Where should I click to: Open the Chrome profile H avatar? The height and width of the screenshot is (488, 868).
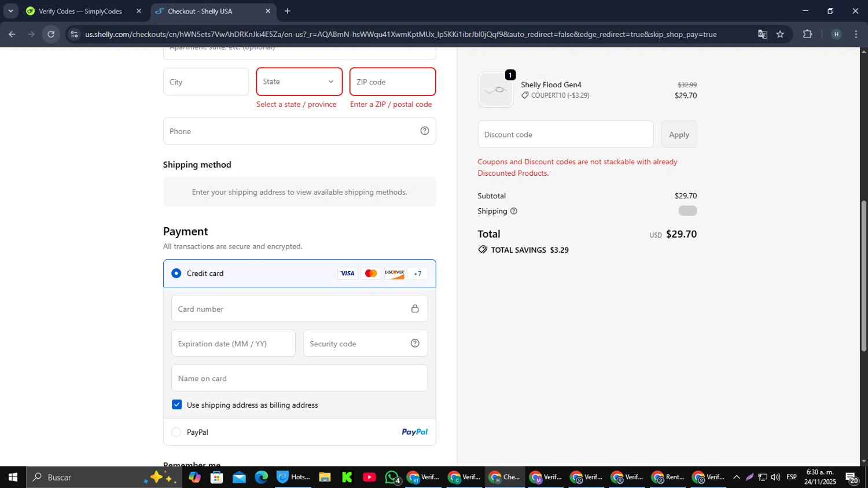[x=836, y=34]
